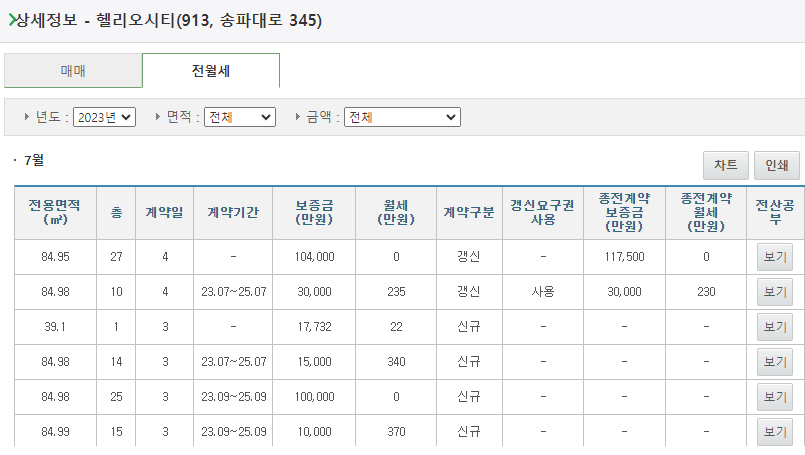Click the floor 27 cell

(116, 257)
